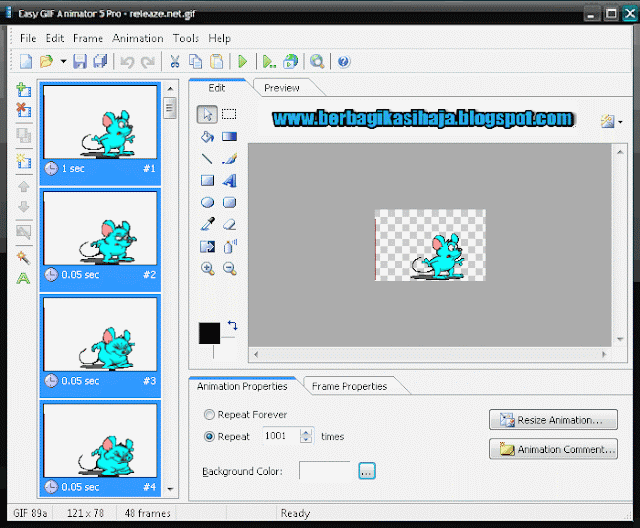
Task: Click the magic wand effects icon
Action: (24, 257)
